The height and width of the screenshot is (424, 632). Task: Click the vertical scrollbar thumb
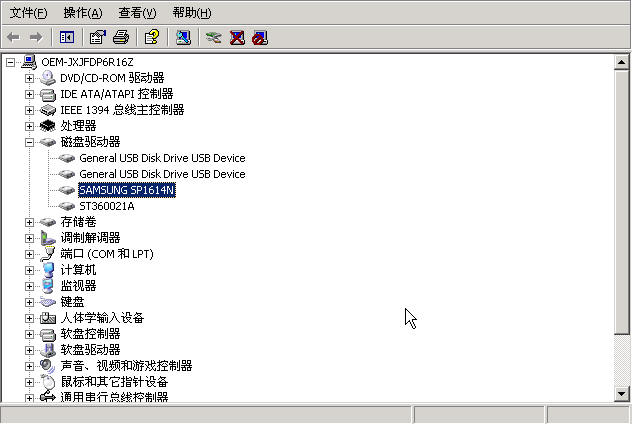(x=622, y=202)
